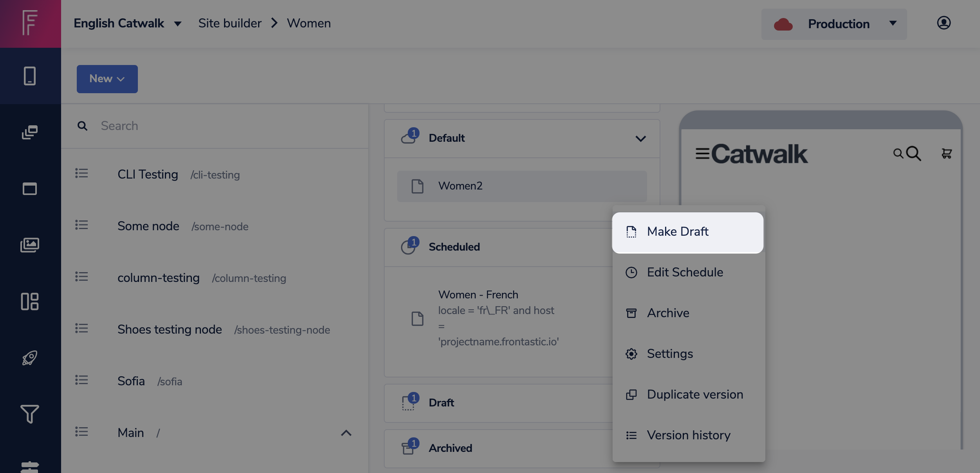Click the layout grid sidebar icon
This screenshot has width=980, height=473.
(30, 301)
